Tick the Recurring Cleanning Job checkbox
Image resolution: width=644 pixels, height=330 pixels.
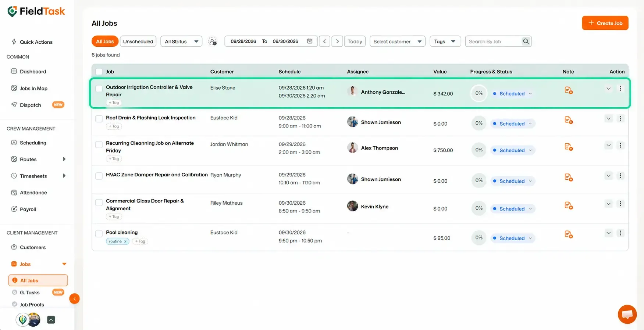[99, 144]
